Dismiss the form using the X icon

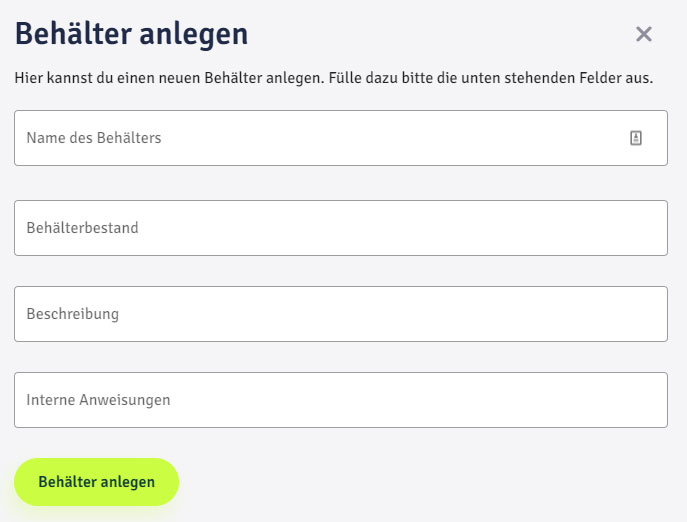point(644,34)
